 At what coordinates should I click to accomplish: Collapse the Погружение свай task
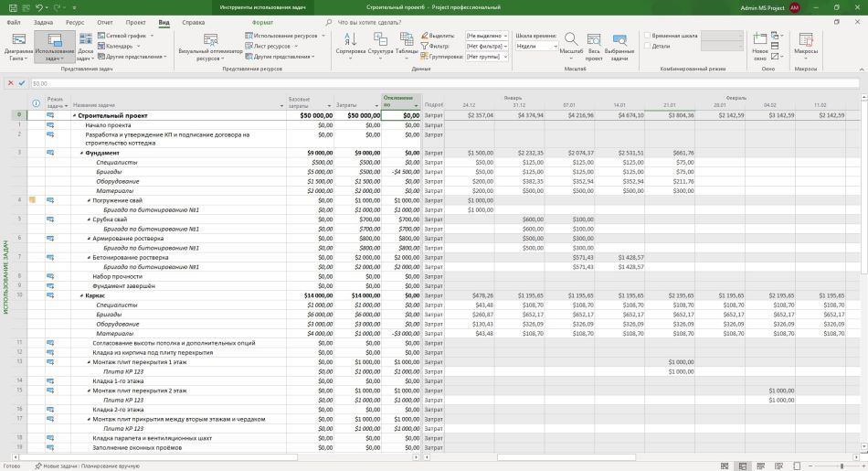coord(90,200)
